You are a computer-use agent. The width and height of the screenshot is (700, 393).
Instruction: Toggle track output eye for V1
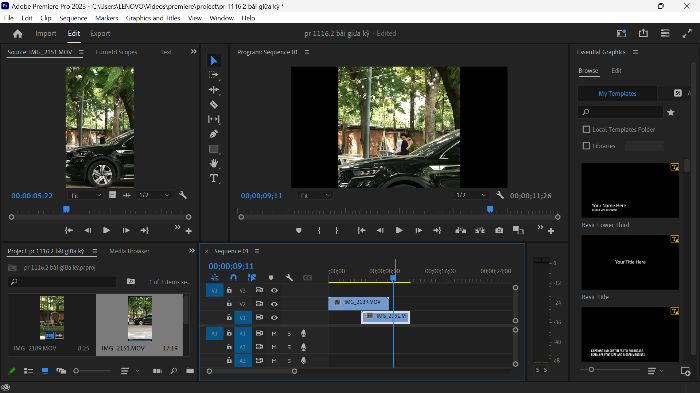click(275, 318)
